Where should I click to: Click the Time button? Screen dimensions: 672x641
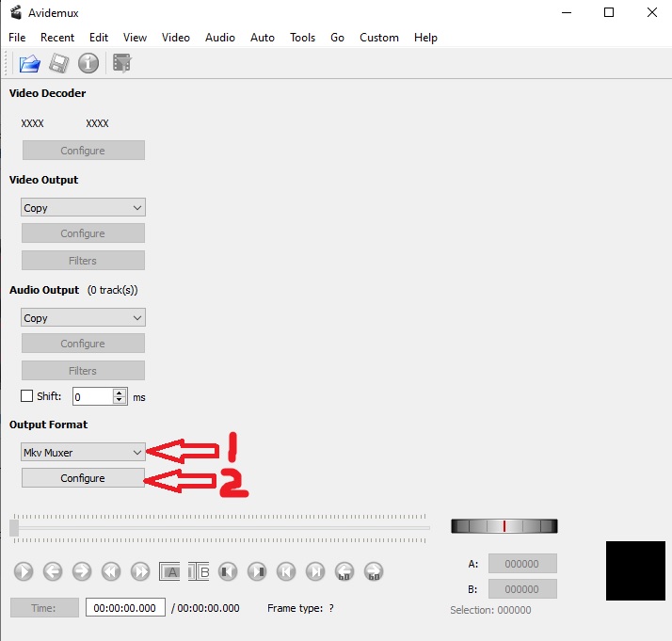[x=44, y=608]
